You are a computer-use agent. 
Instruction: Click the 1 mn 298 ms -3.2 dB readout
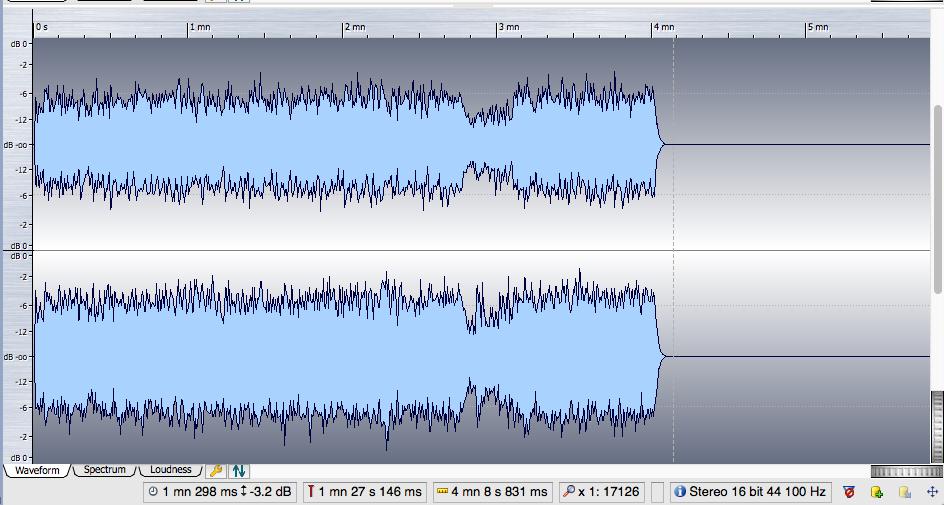click(220, 492)
